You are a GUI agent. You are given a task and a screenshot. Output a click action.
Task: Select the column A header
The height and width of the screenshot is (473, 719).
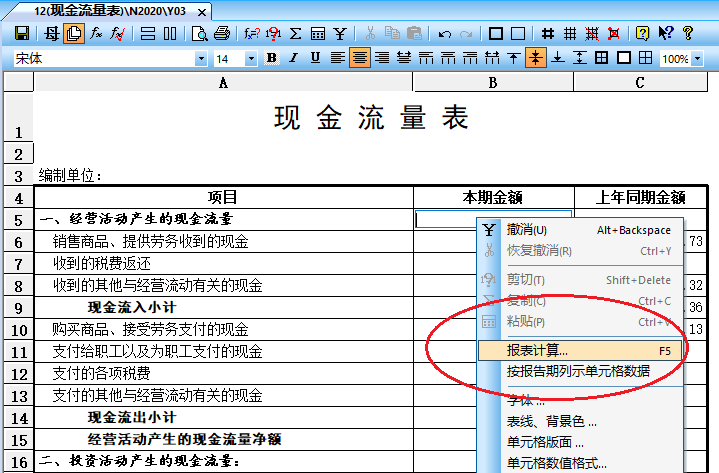223,82
